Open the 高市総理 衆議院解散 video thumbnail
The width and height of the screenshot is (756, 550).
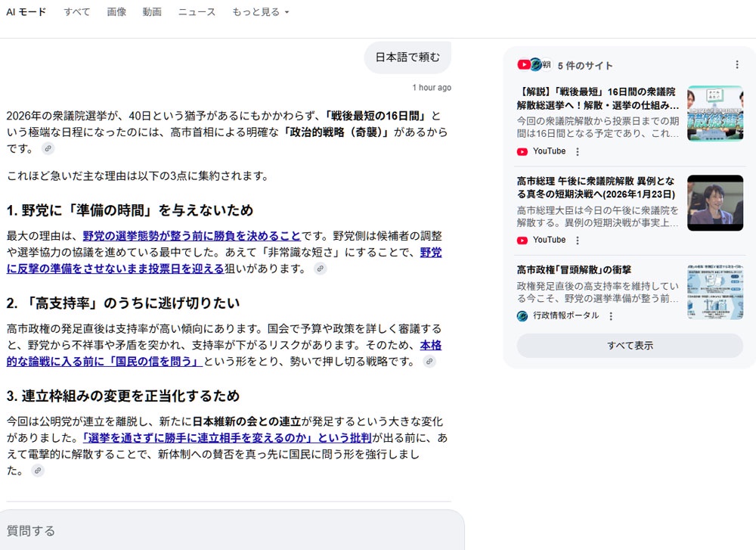pyautogui.click(x=714, y=203)
